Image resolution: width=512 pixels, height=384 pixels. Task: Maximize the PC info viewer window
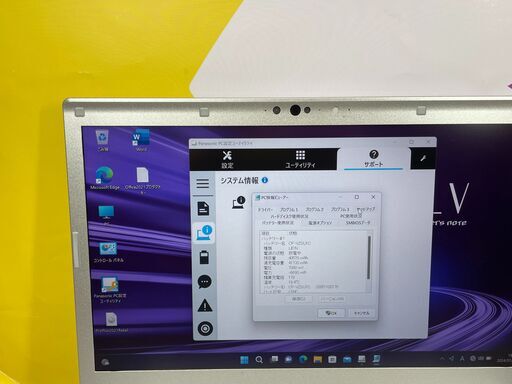click(x=357, y=197)
